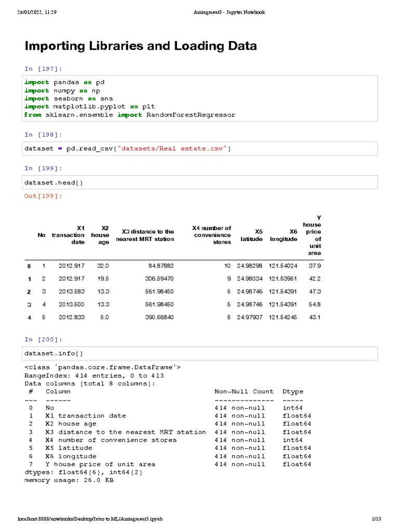Screen dimensions: 399x532
Task: Click the Out[199] output label
Action: point(43,196)
